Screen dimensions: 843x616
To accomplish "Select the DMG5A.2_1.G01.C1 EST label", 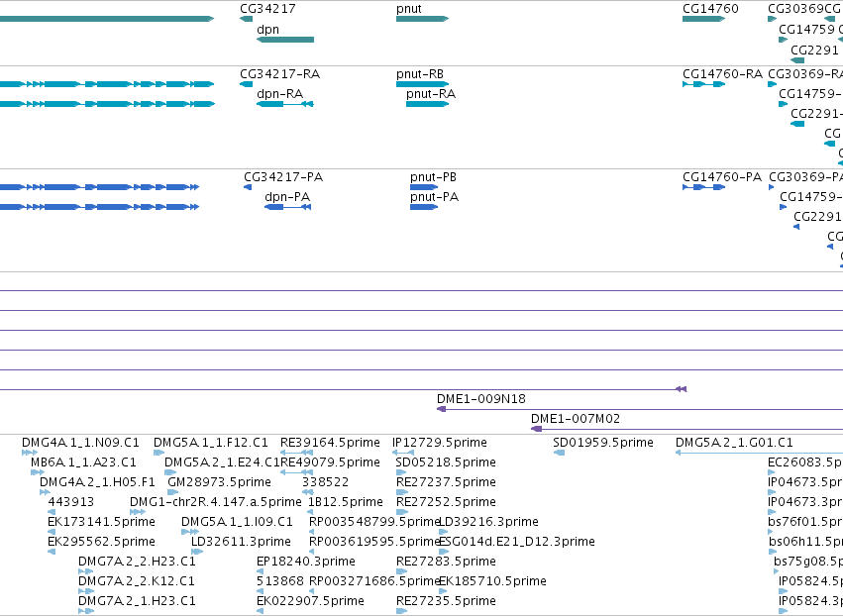I will [x=734, y=443].
